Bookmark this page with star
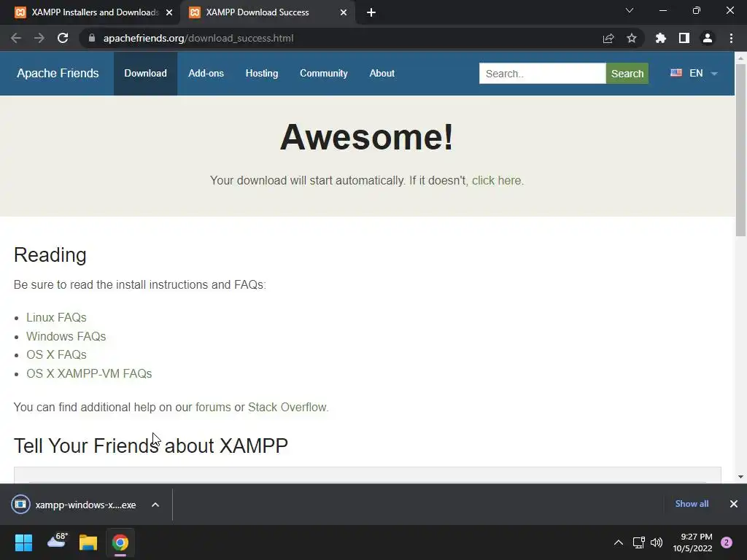 (632, 38)
